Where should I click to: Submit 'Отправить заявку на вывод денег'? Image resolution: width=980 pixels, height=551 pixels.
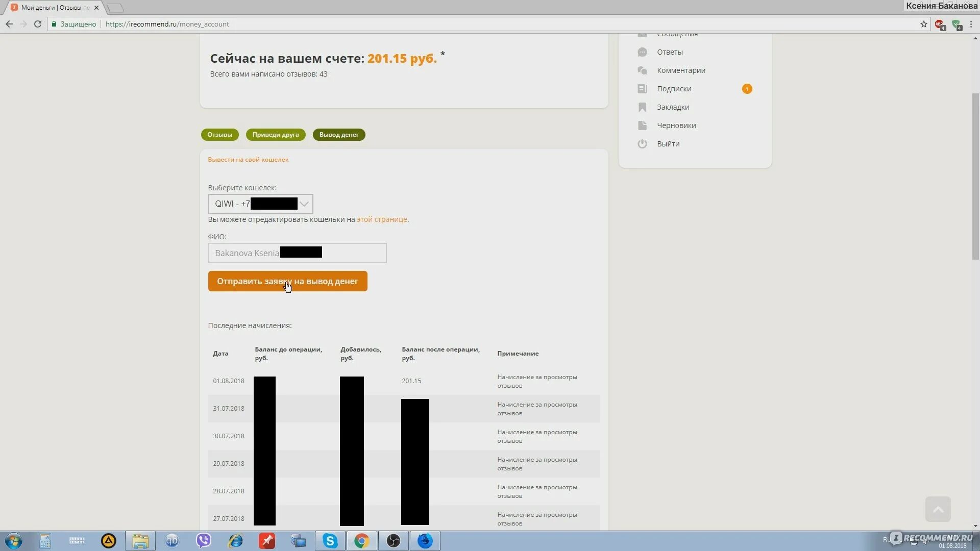(287, 281)
